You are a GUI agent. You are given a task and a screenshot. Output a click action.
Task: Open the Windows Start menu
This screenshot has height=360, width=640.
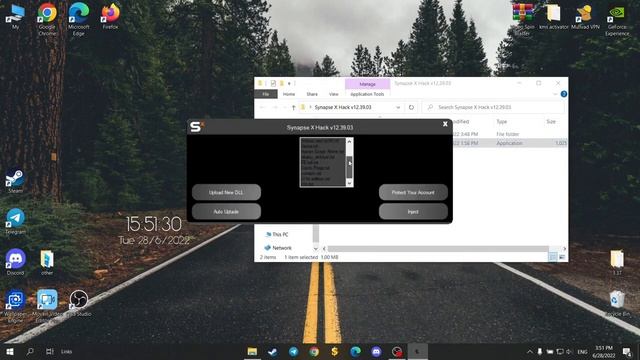(x=10, y=351)
